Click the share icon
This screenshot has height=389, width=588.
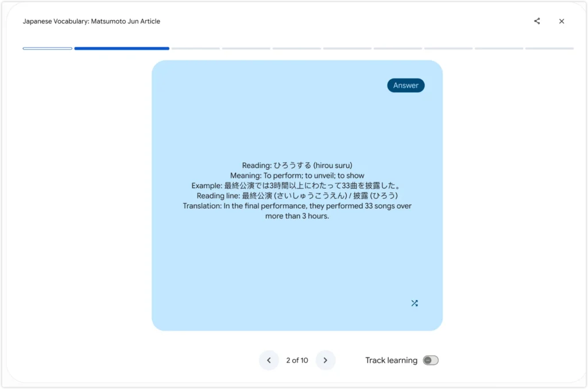[x=537, y=21]
